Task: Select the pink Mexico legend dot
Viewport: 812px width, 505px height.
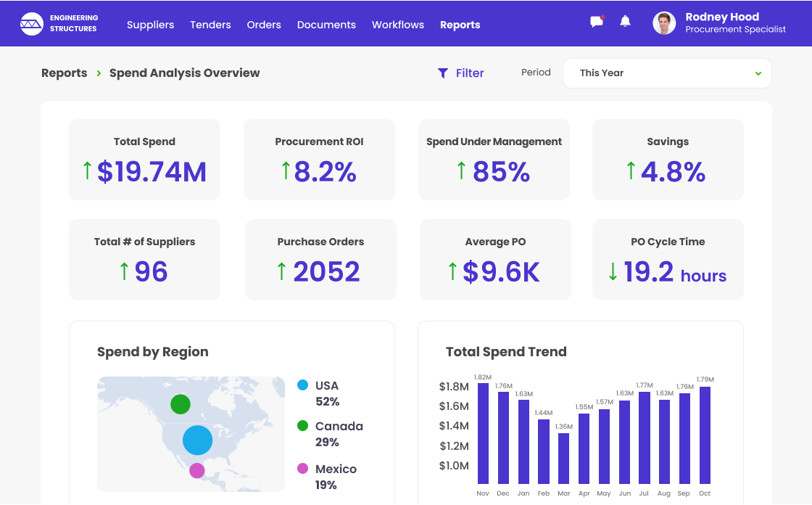Action: click(303, 469)
